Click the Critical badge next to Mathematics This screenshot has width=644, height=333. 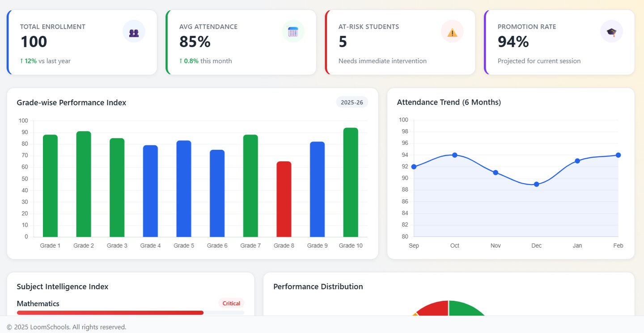coord(231,303)
